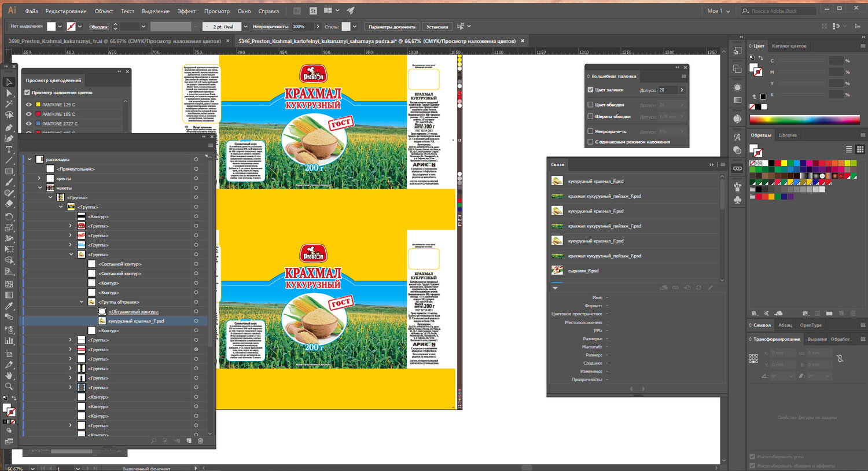
Task: Open the 'Редактирование' menu
Action: tap(66, 11)
